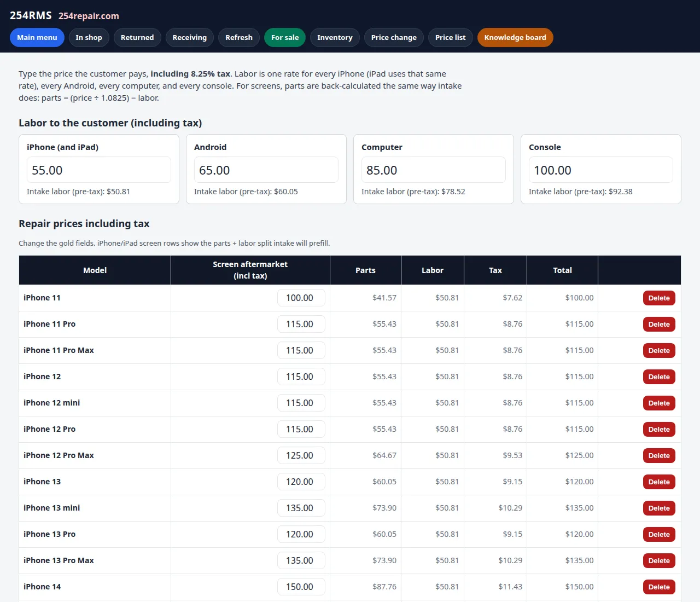Click the 254RMS logo text
Screen dimensions: 700x602
point(31,15)
